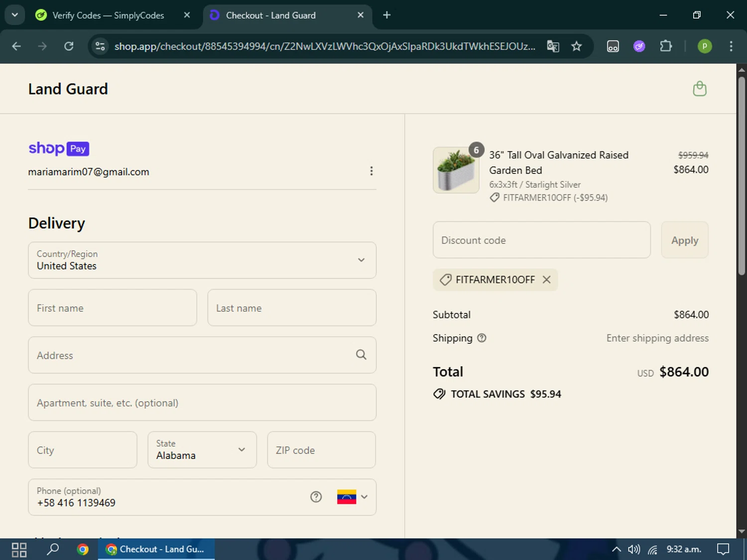Focus the Address input field
747x560 pixels.
click(x=202, y=355)
